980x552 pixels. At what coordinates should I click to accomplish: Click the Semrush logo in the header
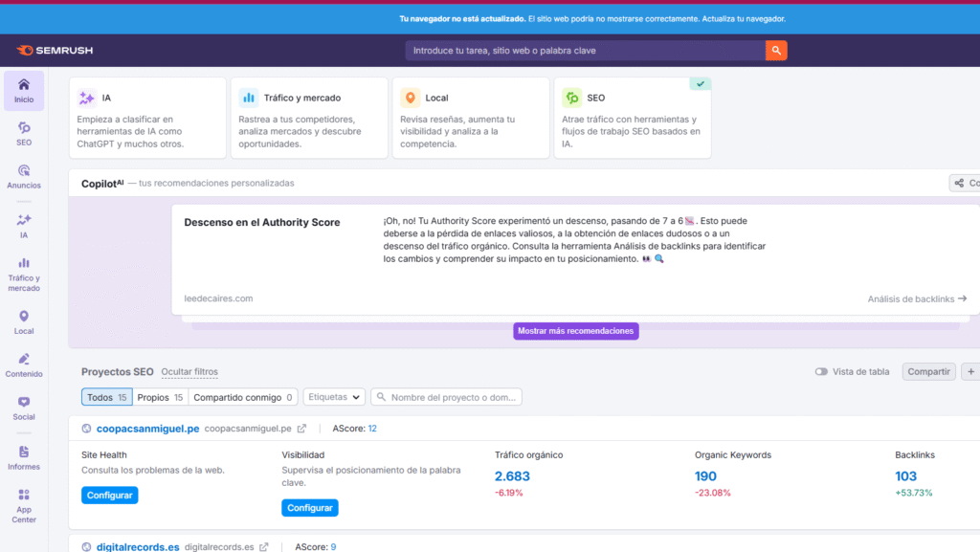(x=55, y=50)
